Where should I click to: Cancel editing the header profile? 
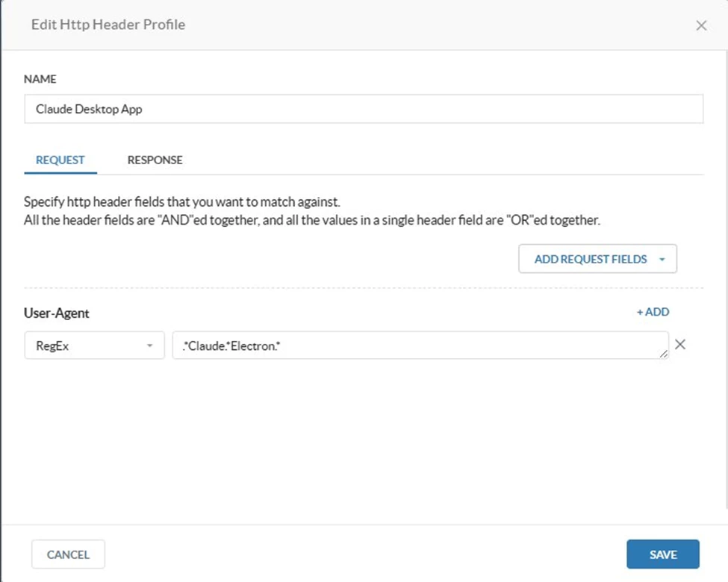[x=68, y=554]
